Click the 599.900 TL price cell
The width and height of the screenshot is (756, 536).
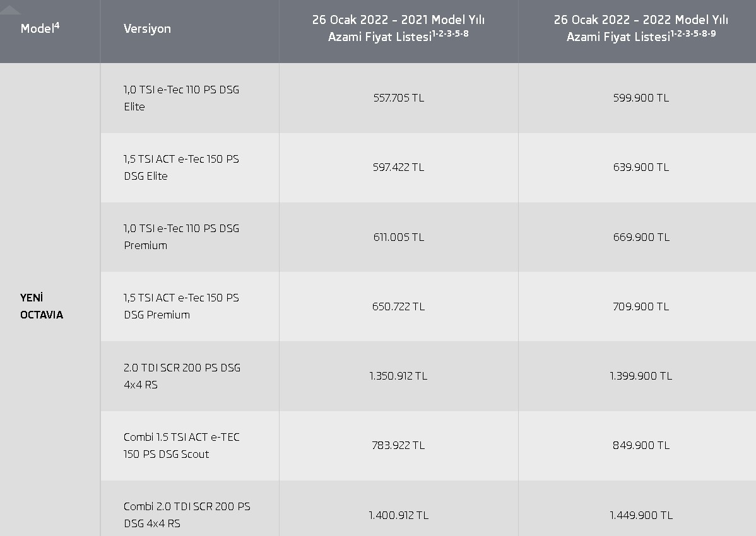[x=641, y=98]
